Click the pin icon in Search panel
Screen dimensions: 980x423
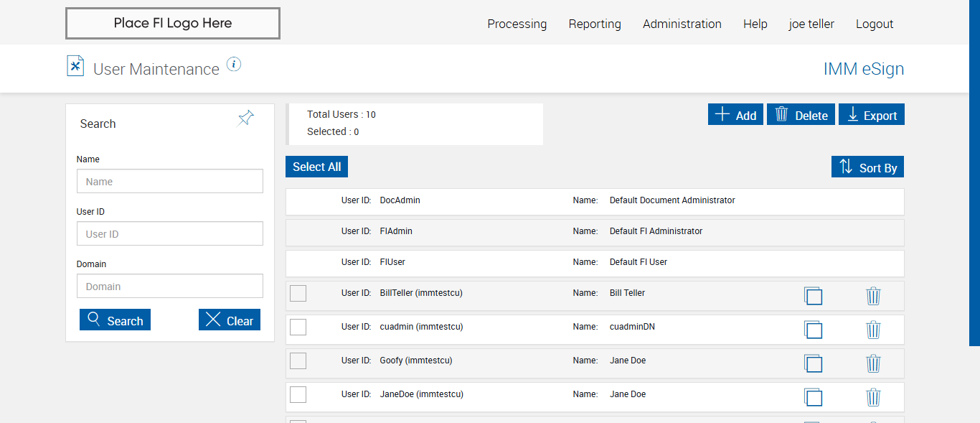pos(245,118)
